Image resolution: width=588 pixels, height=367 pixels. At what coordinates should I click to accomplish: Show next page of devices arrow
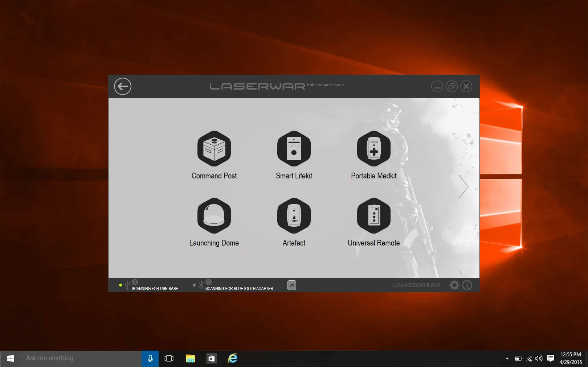(463, 187)
